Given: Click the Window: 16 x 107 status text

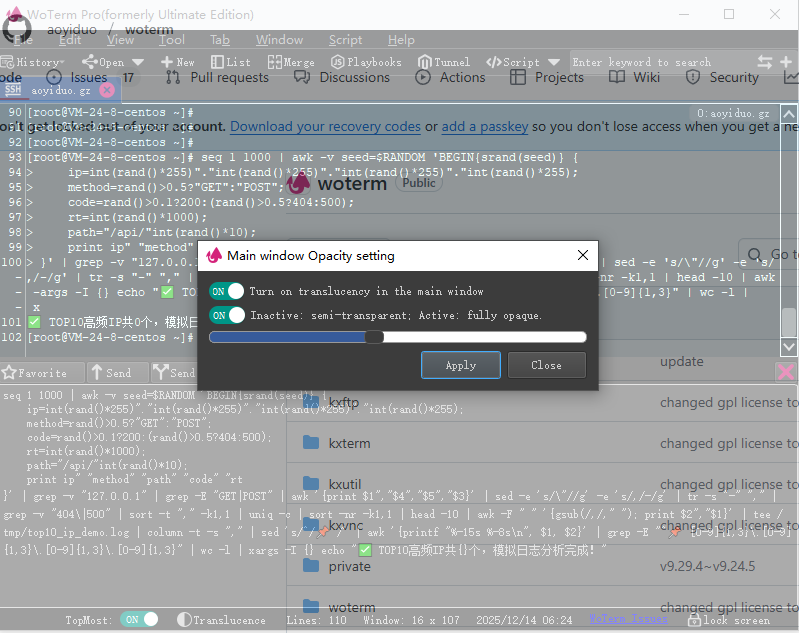Looking at the screenshot, I should pos(411,620).
